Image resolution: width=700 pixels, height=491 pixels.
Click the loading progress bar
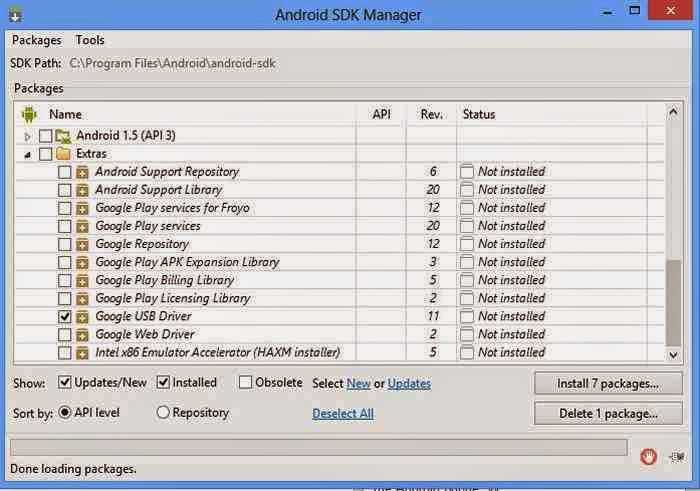[x=318, y=447]
